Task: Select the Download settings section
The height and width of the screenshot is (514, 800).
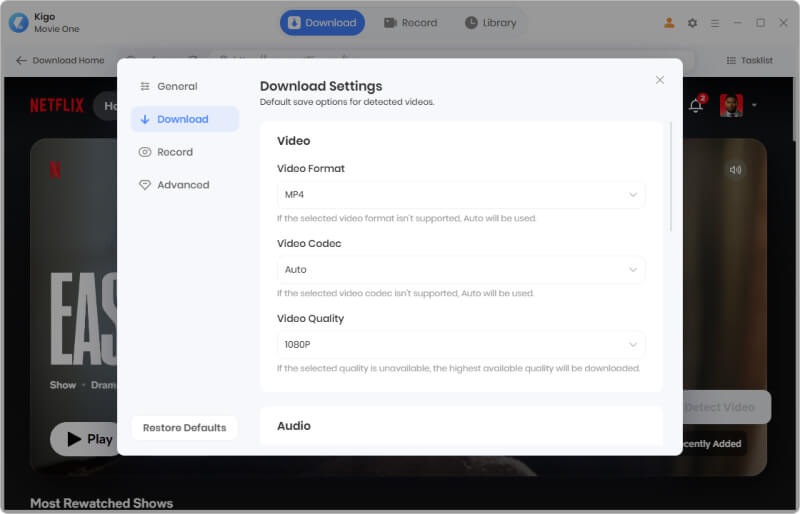Action: point(184,119)
